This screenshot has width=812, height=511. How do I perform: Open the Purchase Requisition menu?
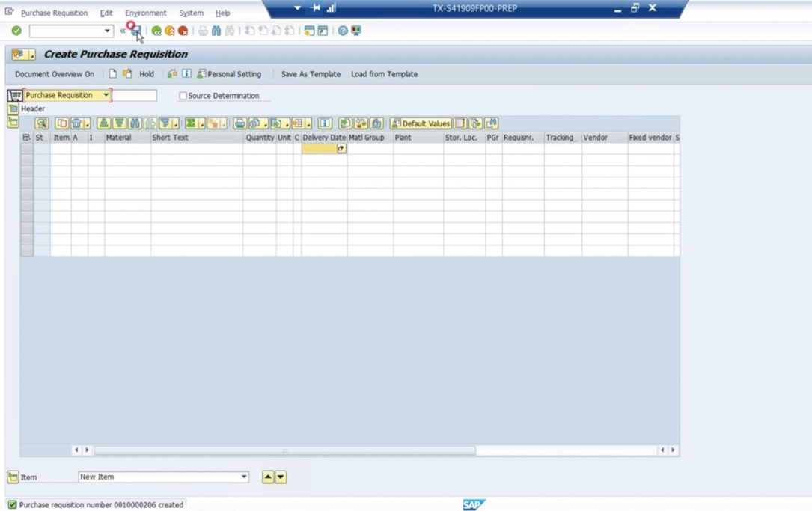point(54,13)
